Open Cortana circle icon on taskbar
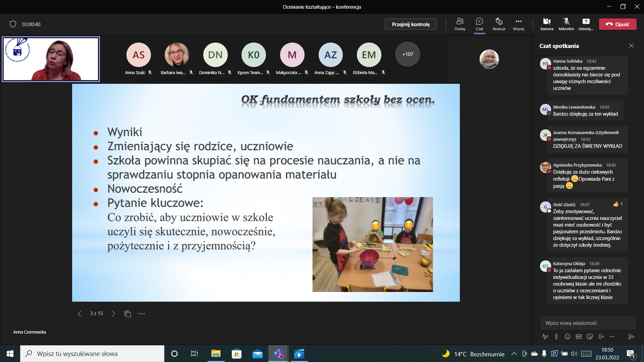The height and width of the screenshot is (362, 644). (174, 354)
